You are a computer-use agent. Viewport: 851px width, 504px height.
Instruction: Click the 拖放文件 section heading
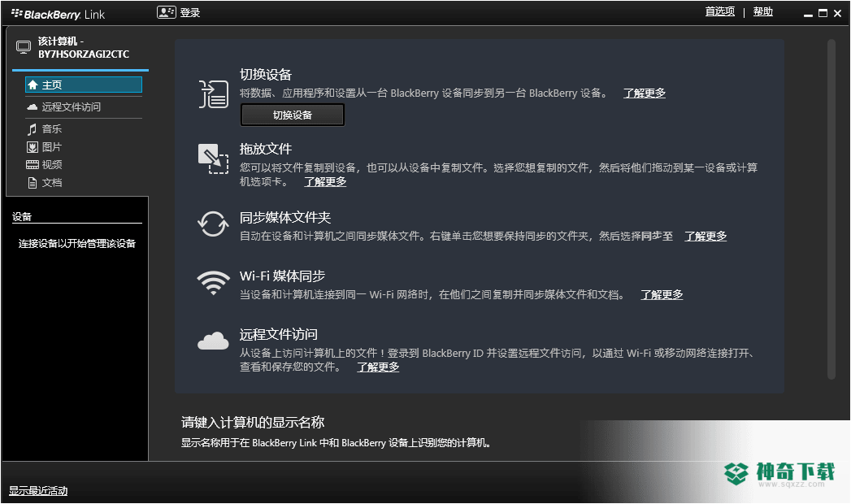266,149
